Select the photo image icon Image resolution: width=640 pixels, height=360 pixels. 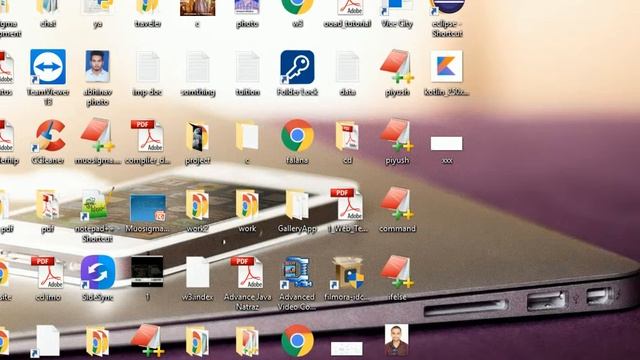click(x=247, y=7)
